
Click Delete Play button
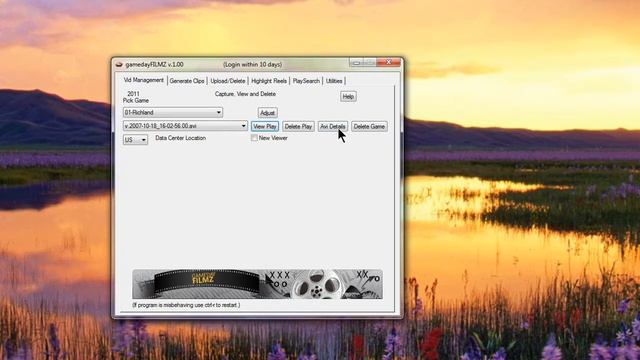[x=298, y=127]
